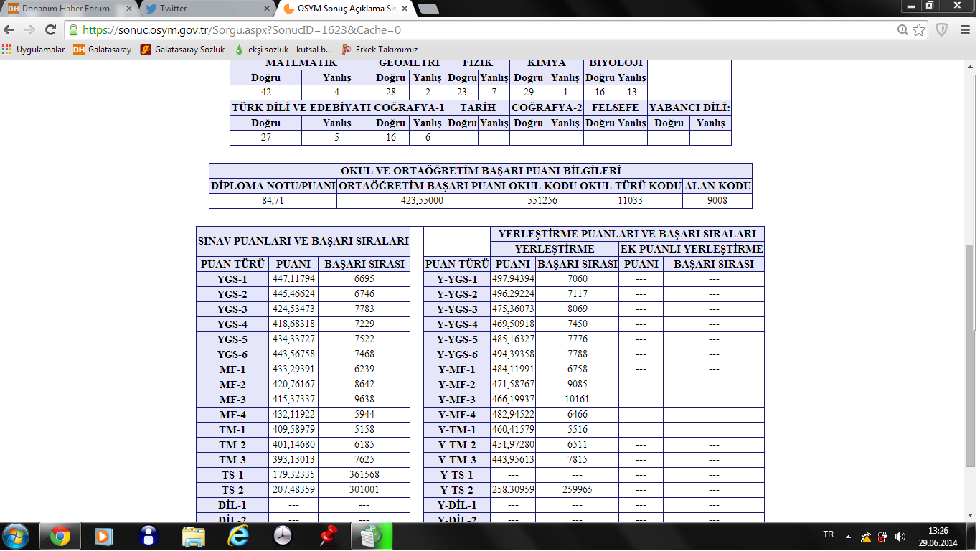
Task: Open the Galatasaray Sözlük bookmark
Action: 182,50
